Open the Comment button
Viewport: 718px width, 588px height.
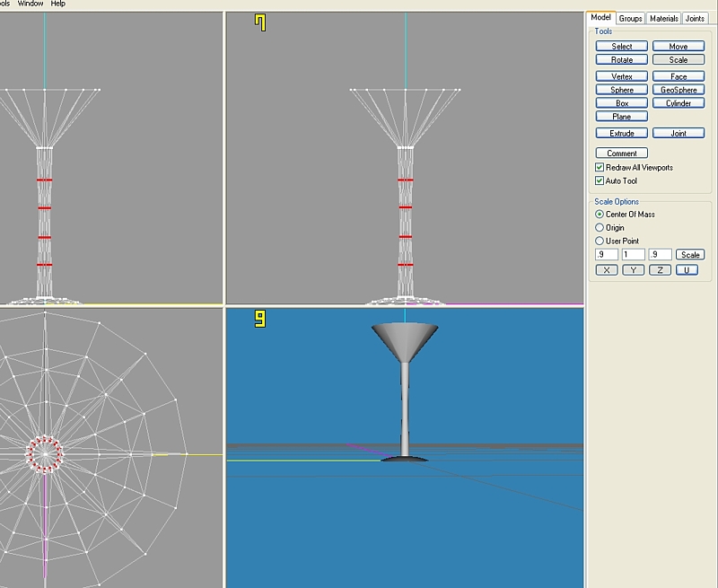pos(621,154)
